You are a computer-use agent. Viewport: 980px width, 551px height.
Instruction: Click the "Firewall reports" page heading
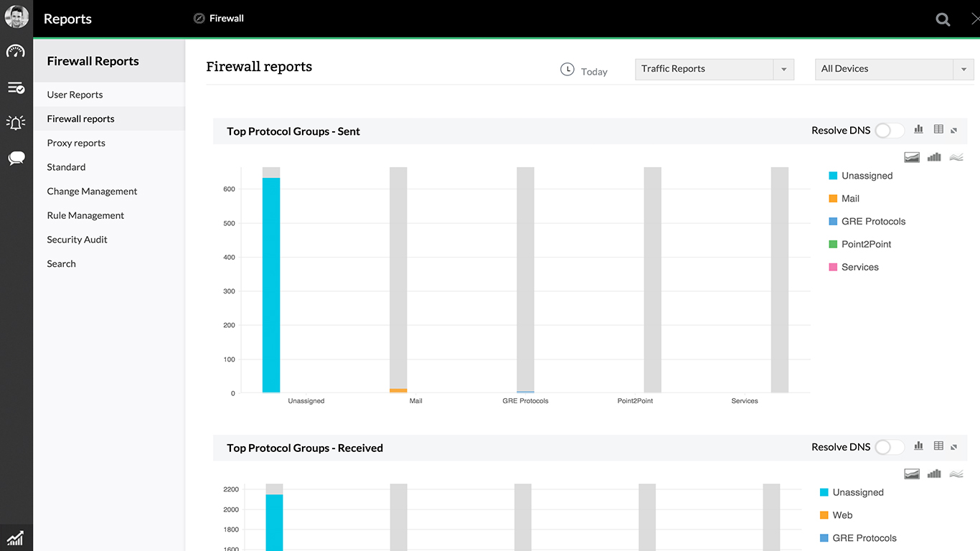pos(259,67)
